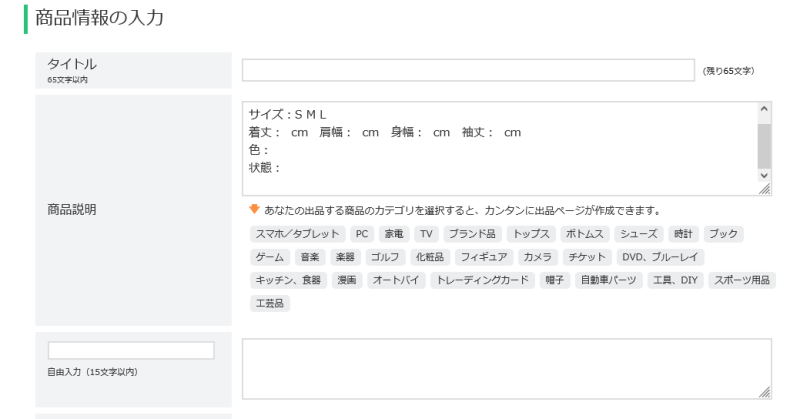
Task: Select the 家電 category tag
Action: click(395, 233)
